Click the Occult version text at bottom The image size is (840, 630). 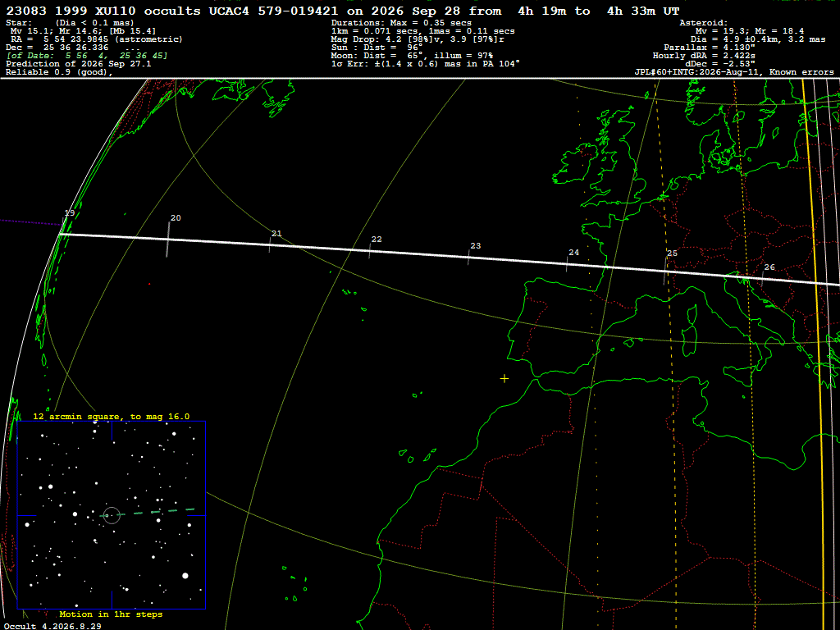52,626
